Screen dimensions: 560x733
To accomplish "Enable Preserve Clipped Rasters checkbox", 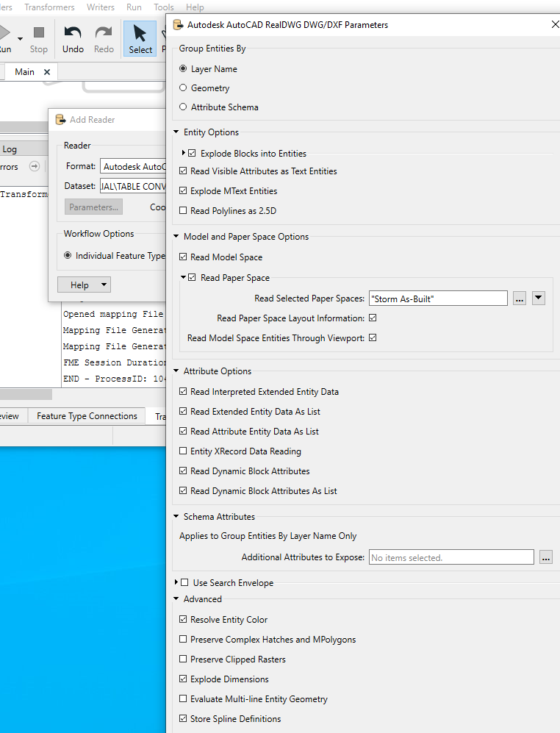I will point(183,659).
